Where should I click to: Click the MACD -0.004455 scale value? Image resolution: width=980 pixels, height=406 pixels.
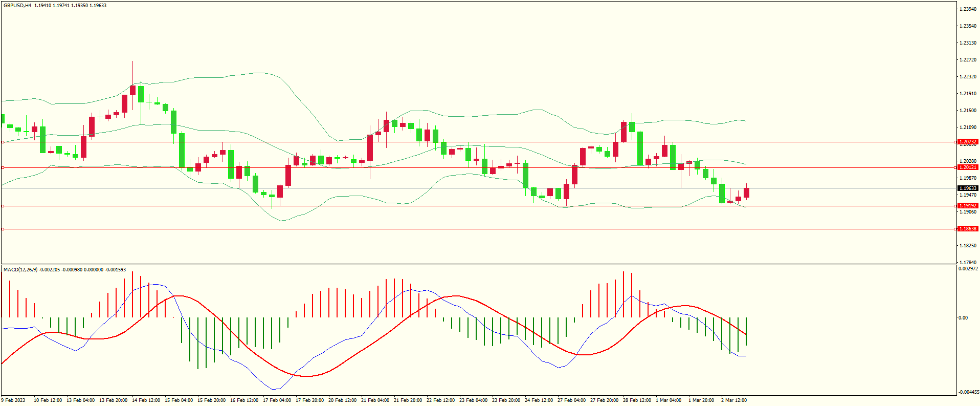[968, 392]
